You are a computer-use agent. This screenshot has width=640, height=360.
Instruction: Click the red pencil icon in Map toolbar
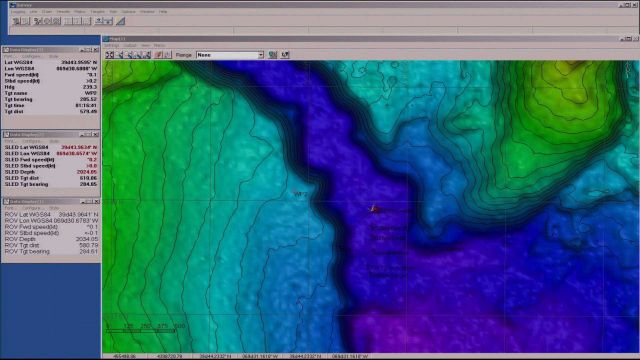pyautogui.click(x=158, y=55)
